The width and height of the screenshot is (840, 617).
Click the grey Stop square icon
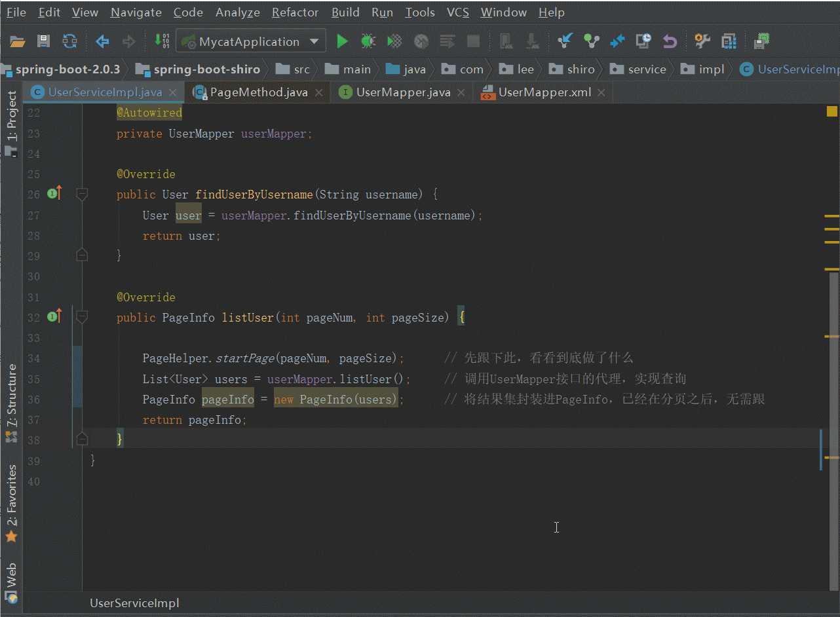coord(473,42)
